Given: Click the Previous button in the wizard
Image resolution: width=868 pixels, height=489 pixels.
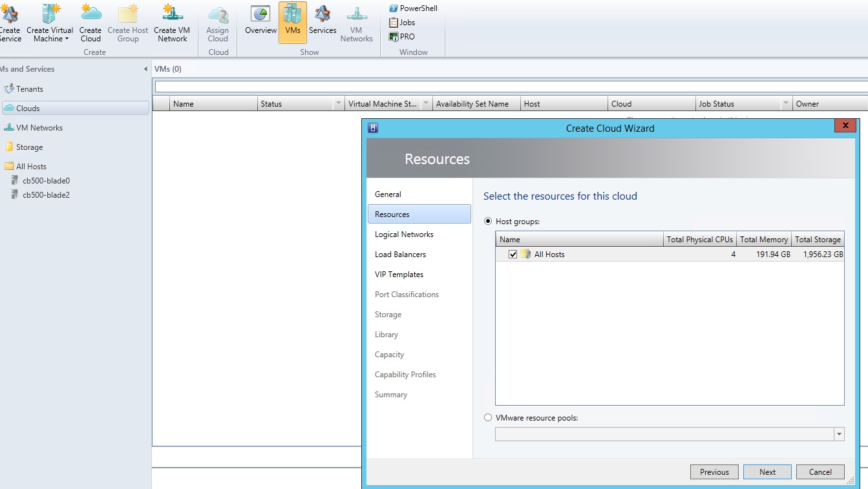Looking at the screenshot, I should point(714,472).
